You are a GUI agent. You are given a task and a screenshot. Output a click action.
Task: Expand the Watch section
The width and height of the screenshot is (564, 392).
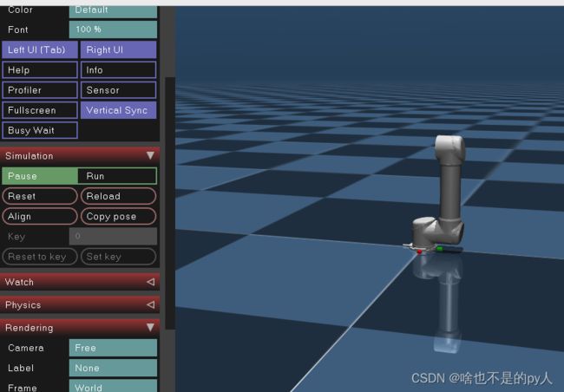(x=80, y=282)
